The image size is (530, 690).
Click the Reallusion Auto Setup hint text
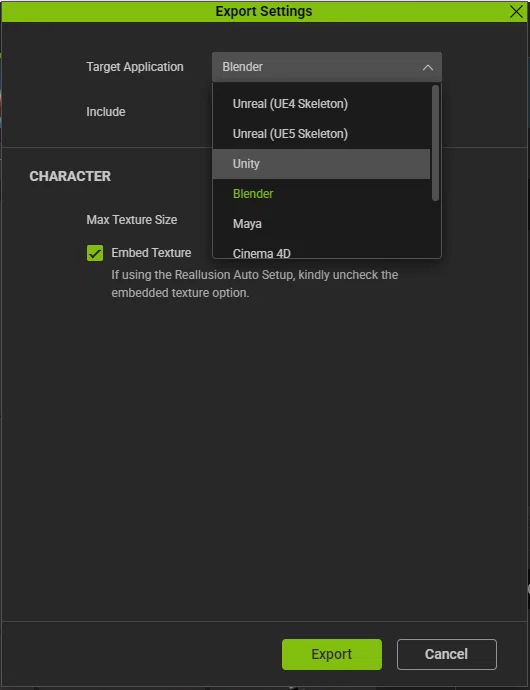click(x=254, y=283)
